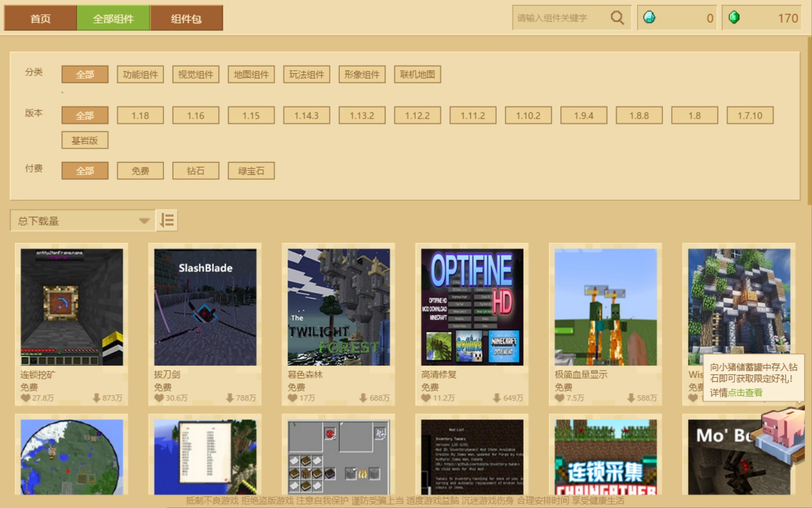Image resolution: width=812 pixels, height=508 pixels.
Task: Click the search magnifier icon
Action: [617, 17]
